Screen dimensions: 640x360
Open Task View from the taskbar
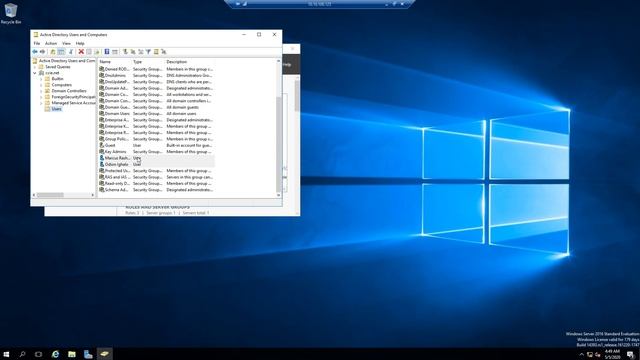tap(38, 354)
